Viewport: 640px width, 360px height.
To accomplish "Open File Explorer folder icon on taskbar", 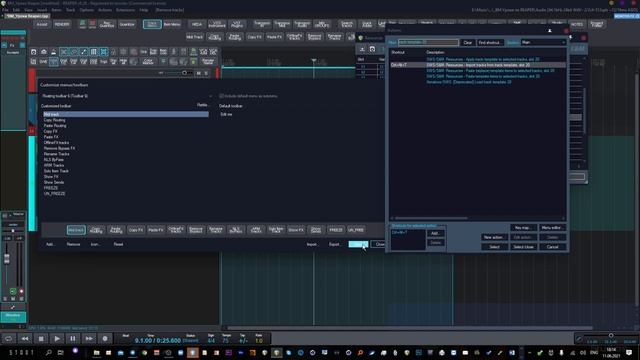I will (x=96, y=353).
